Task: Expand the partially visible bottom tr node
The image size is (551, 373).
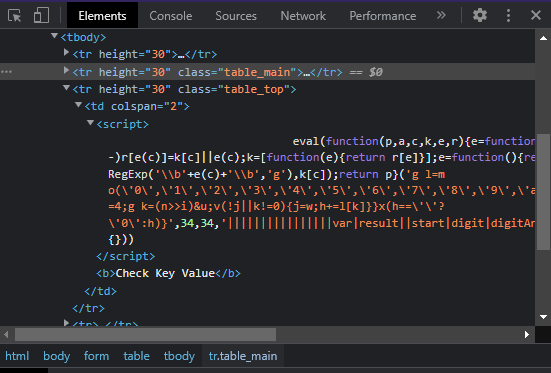Action: [66, 322]
